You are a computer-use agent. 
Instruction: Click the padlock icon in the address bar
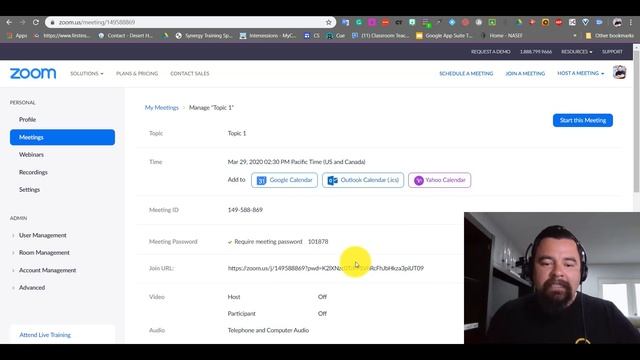click(x=52, y=22)
